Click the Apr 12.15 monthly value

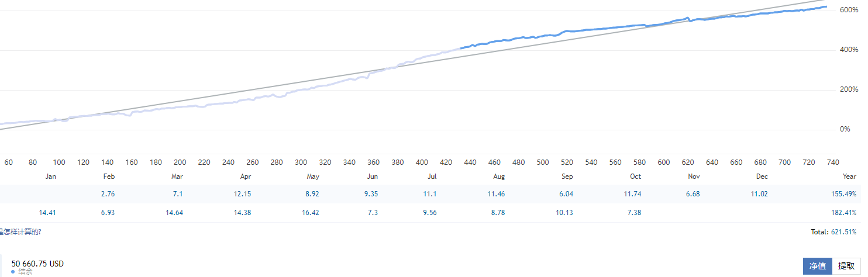click(x=242, y=194)
